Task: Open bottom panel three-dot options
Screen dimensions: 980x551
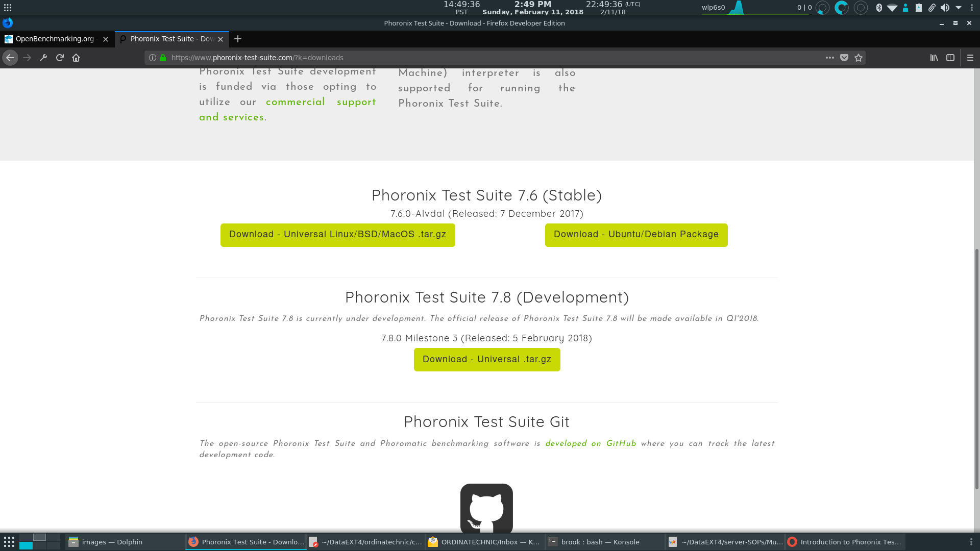Action: (x=971, y=542)
